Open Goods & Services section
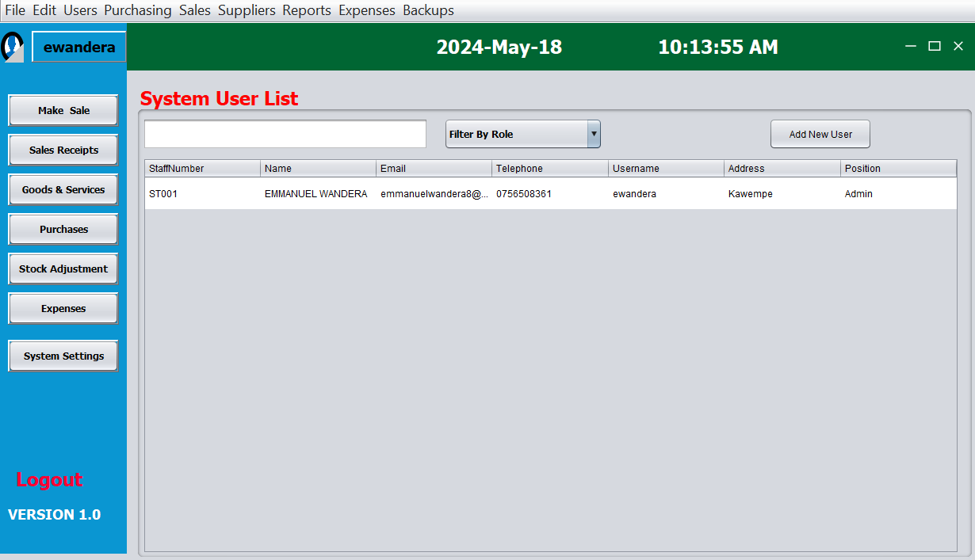Viewport: 975px width, 560px height. coord(63,190)
